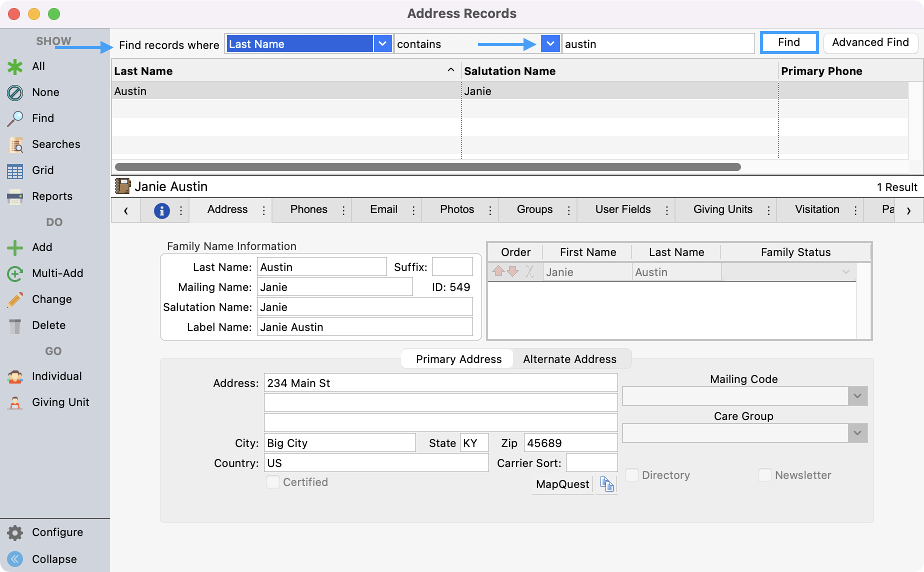
Task: Check the Newsletter checkbox
Action: click(x=764, y=475)
